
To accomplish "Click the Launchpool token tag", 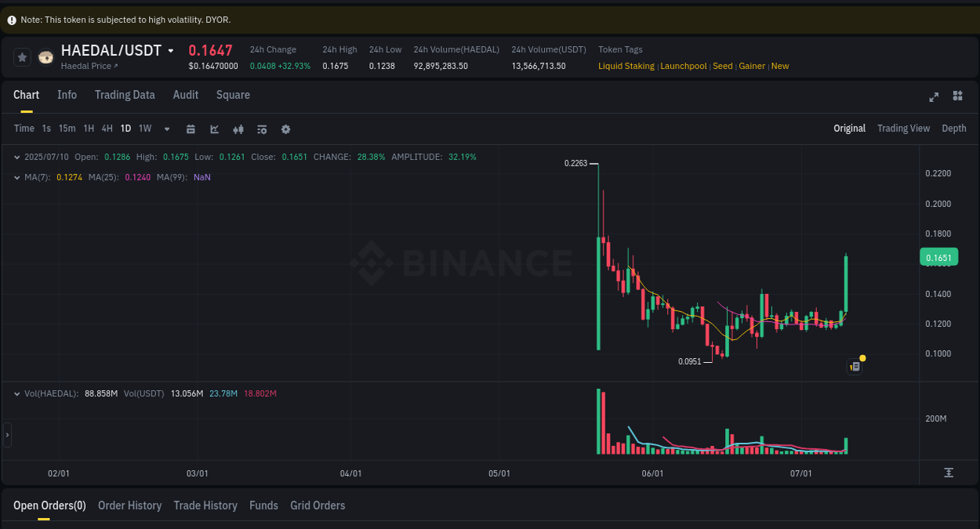I will coord(683,66).
